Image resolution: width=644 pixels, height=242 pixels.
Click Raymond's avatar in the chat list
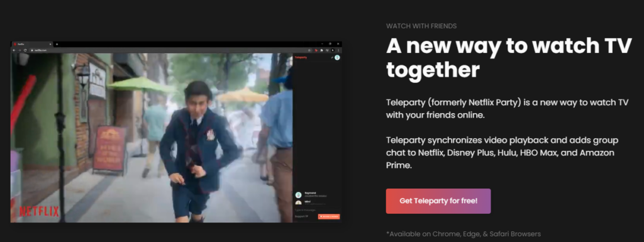(x=299, y=195)
